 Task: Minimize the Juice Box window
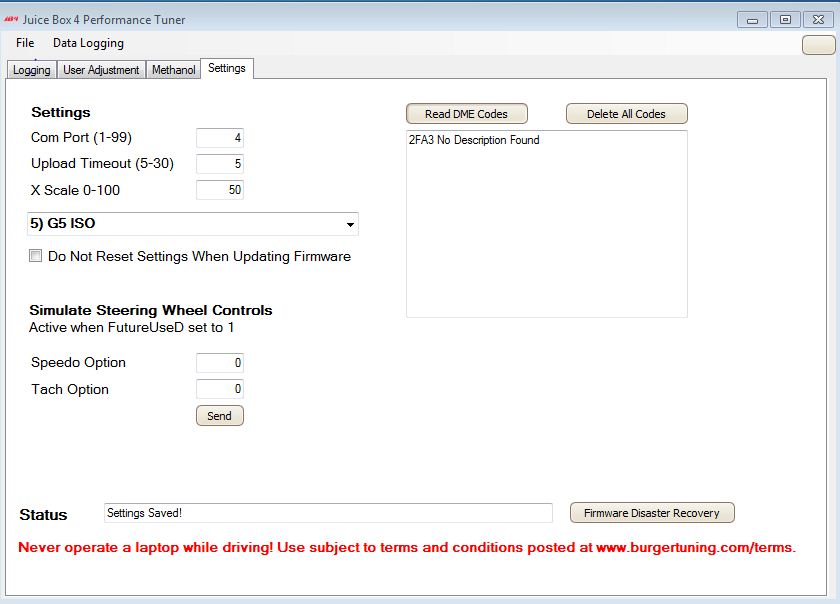[752, 20]
